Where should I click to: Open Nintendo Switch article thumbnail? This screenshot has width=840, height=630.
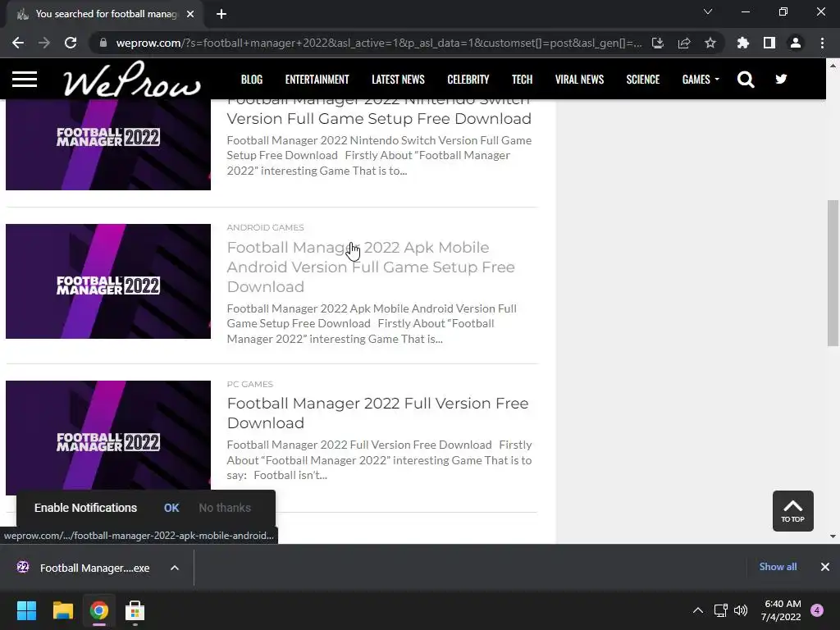(x=108, y=144)
